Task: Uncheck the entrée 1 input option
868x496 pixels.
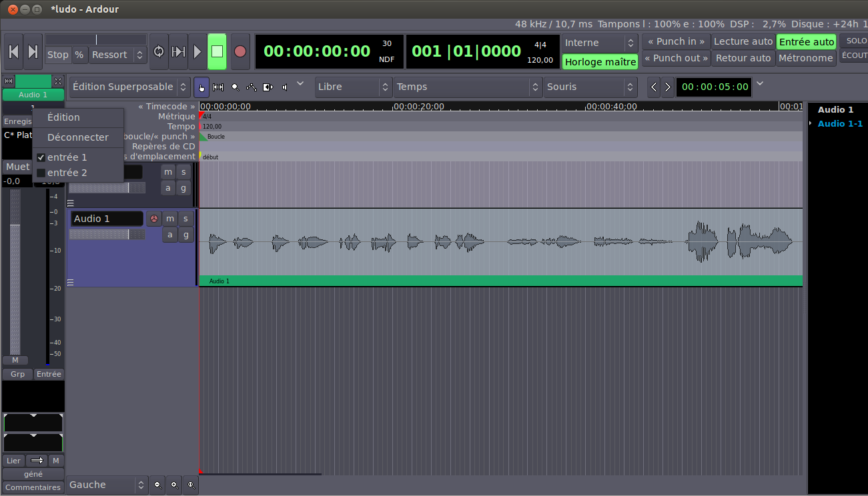Action: click(78, 157)
